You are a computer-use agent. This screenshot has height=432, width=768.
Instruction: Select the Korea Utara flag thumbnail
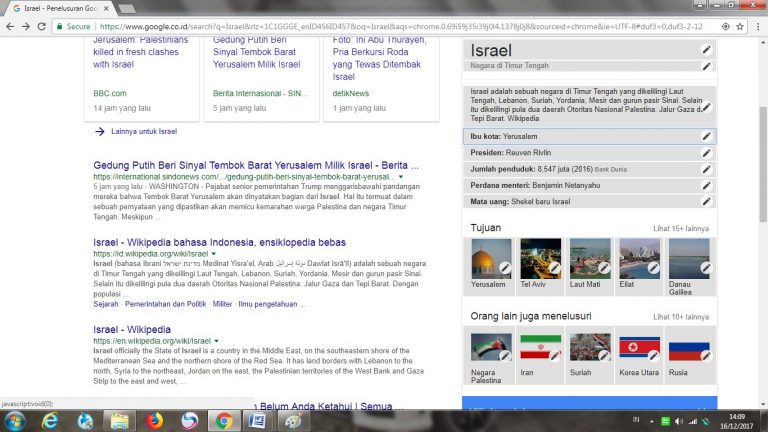coord(639,348)
